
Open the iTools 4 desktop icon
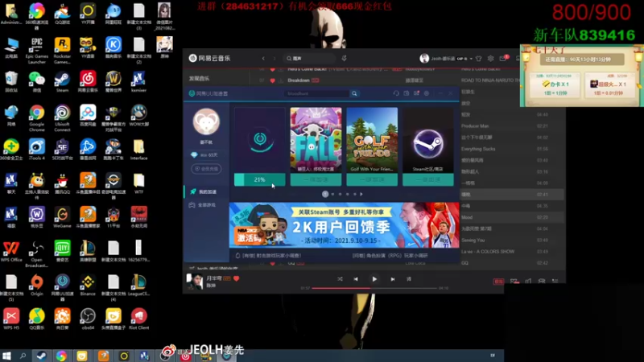(36, 150)
